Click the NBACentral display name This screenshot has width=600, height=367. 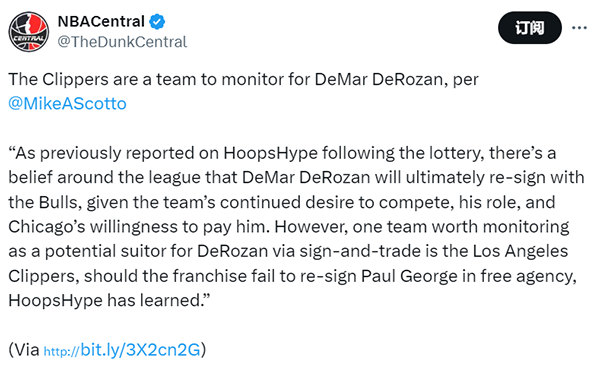pyautogui.click(x=101, y=21)
